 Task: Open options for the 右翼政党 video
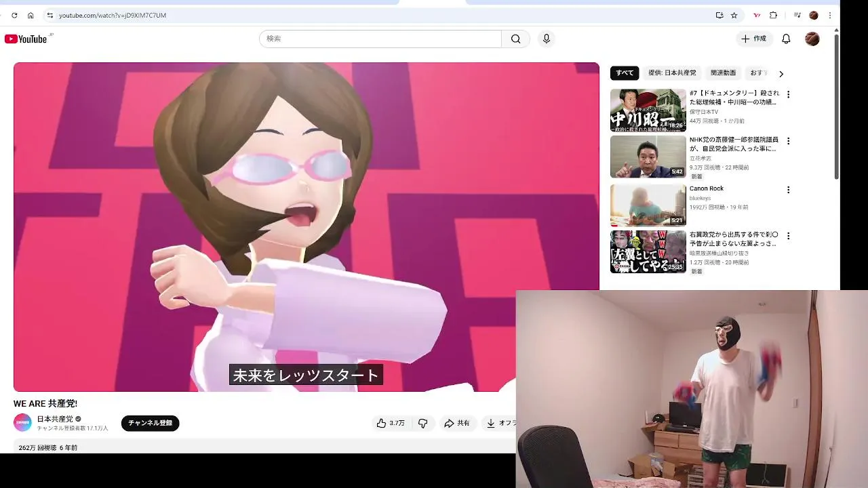tap(788, 236)
